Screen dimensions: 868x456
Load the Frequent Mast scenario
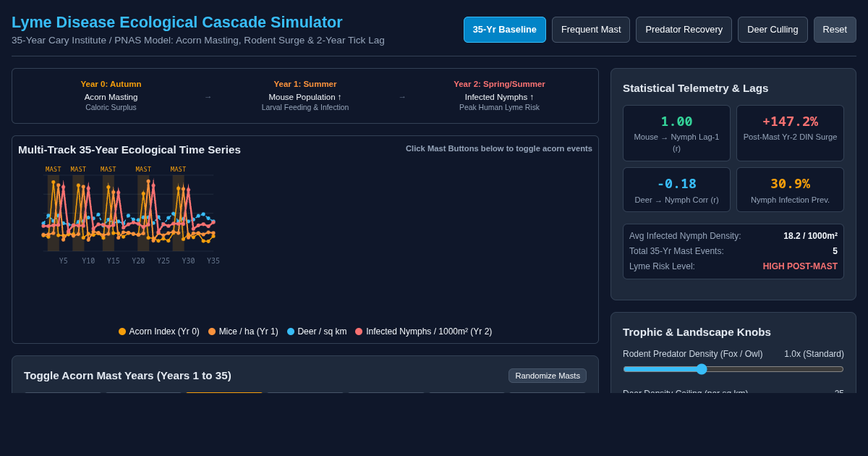click(x=591, y=30)
